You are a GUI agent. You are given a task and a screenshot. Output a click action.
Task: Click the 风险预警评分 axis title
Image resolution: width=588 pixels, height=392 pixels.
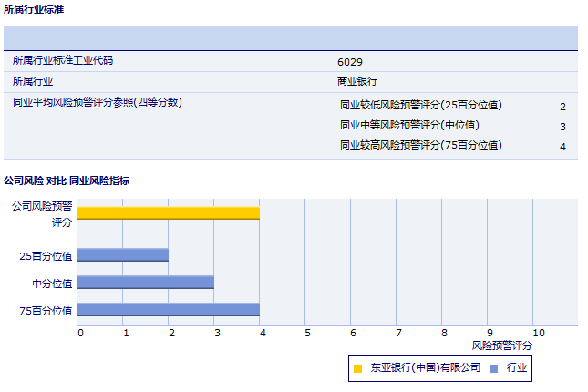(502, 346)
